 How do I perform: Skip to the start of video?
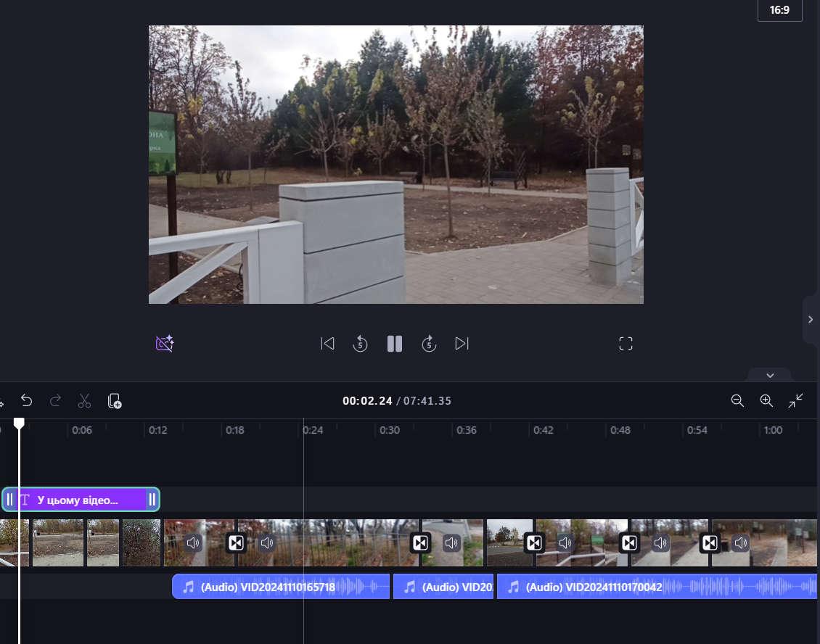click(x=327, y=344)
